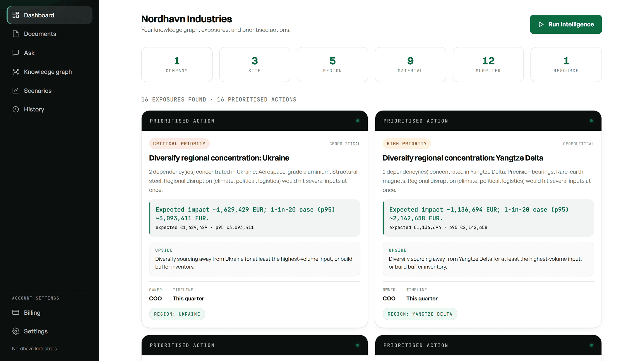Click green status dot on Ukraine action card
644x361 pixels.
pos(358,121)
